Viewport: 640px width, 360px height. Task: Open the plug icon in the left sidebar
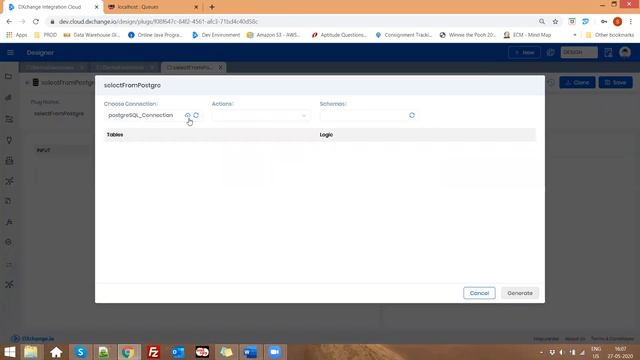(x=9, y=140)
